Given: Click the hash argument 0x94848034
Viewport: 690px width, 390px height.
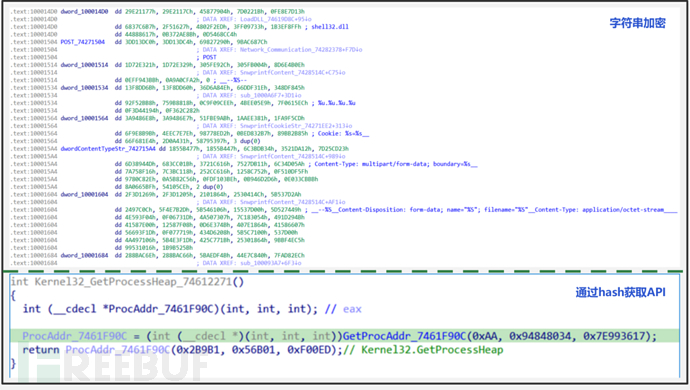Looking at the screenshot, I should (542, 336).
